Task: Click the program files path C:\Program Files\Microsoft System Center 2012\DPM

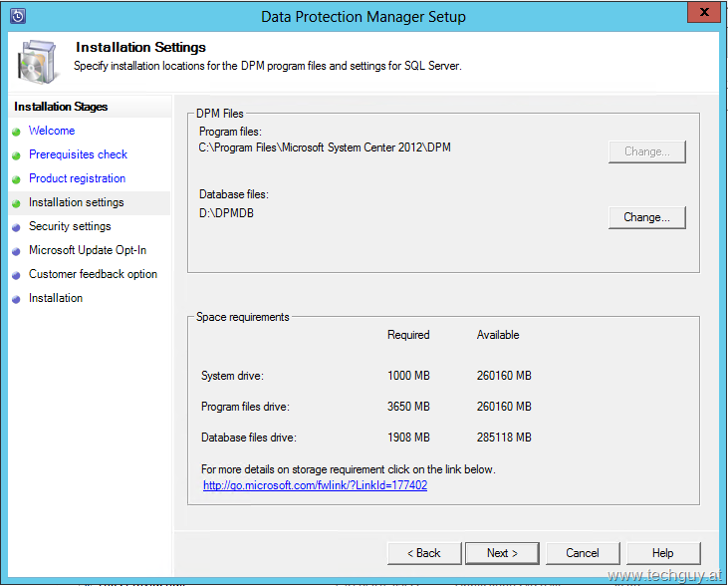Action: click(325, 147)
